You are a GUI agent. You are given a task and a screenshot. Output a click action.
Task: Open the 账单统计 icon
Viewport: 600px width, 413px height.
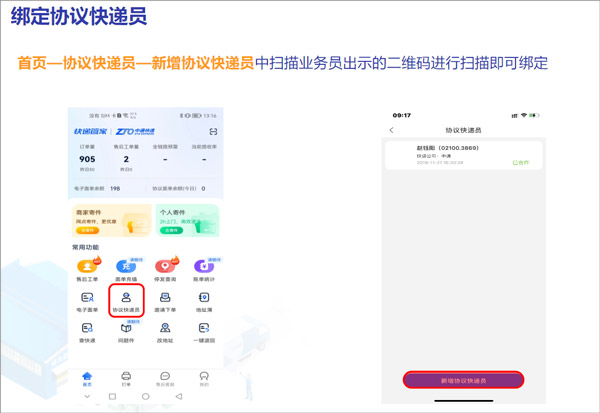click(204, 268)
